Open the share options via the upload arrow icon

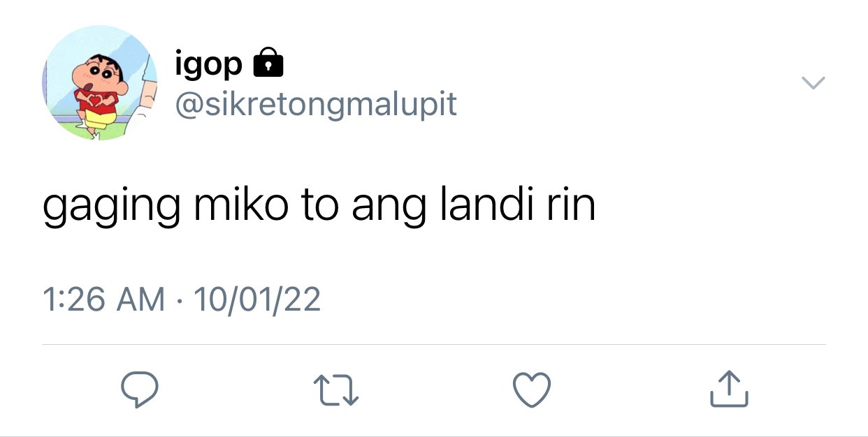click(729, 389)
